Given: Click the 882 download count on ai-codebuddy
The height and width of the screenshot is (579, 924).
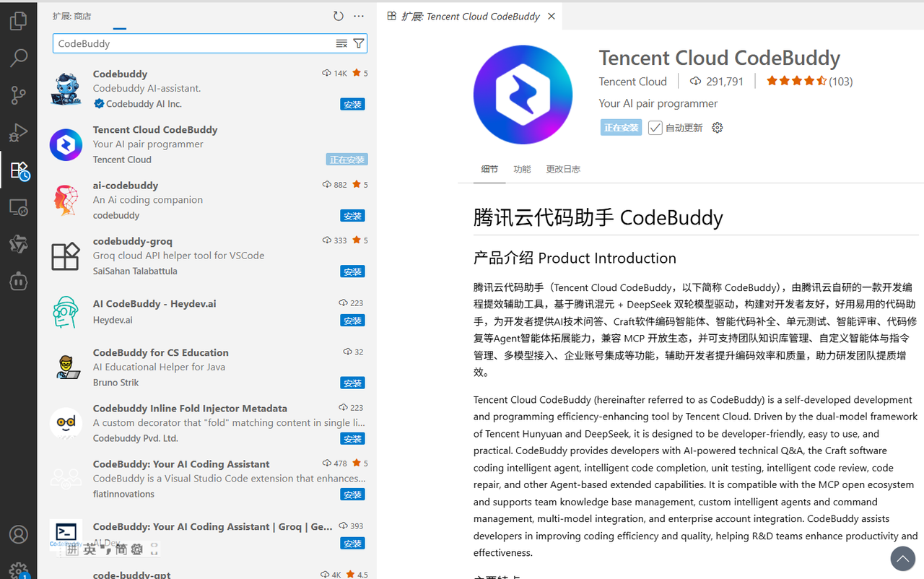Looking at the screenshot, I should click(x=335, y=185).
